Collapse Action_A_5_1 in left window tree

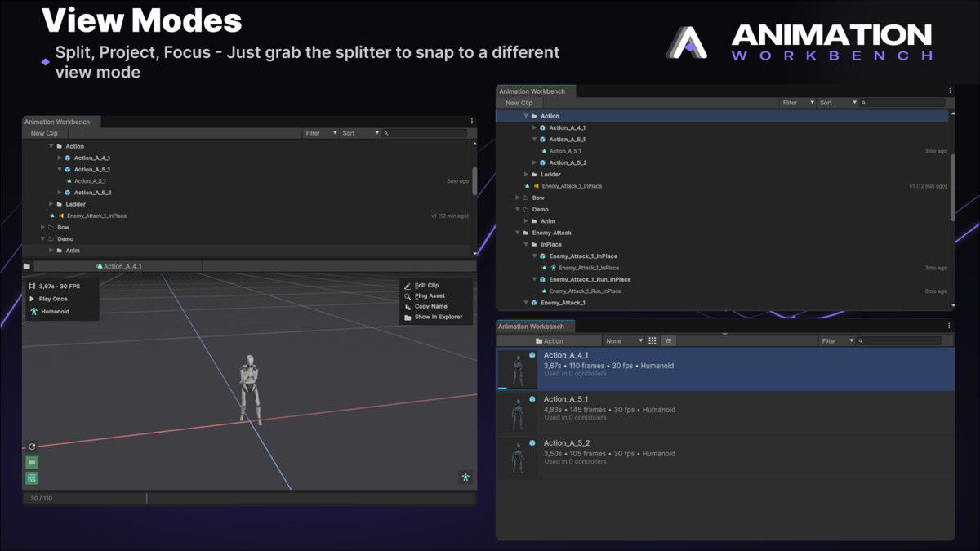click(60, 170)
